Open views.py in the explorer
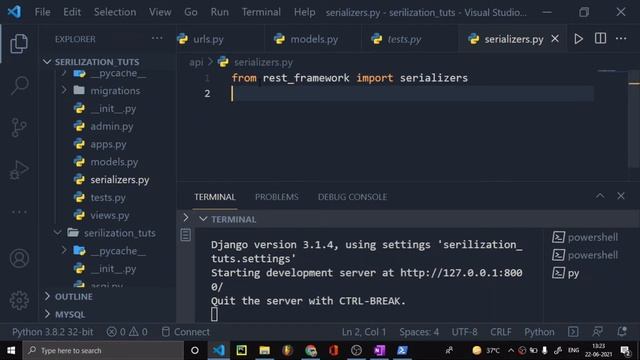The width and height of the screenshot is (640, 360). [109, 215]
